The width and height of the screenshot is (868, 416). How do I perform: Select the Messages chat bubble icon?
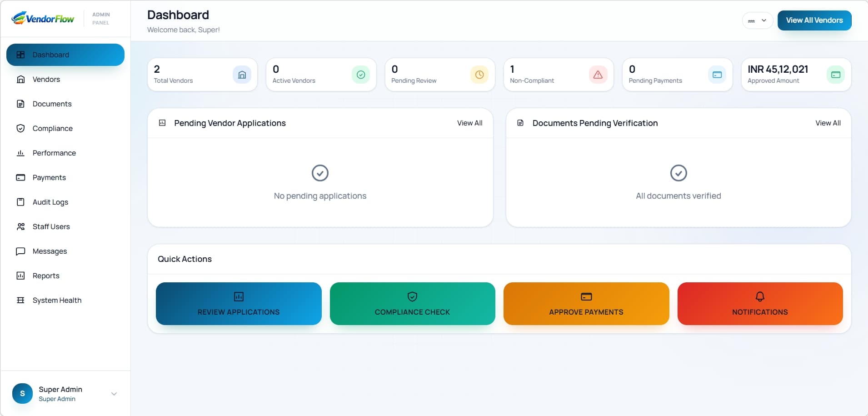21,251
